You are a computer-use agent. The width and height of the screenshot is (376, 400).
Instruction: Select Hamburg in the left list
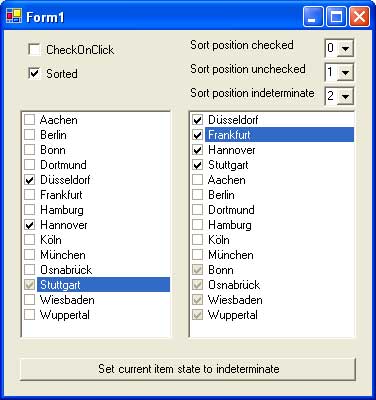[x=62, y=210]
